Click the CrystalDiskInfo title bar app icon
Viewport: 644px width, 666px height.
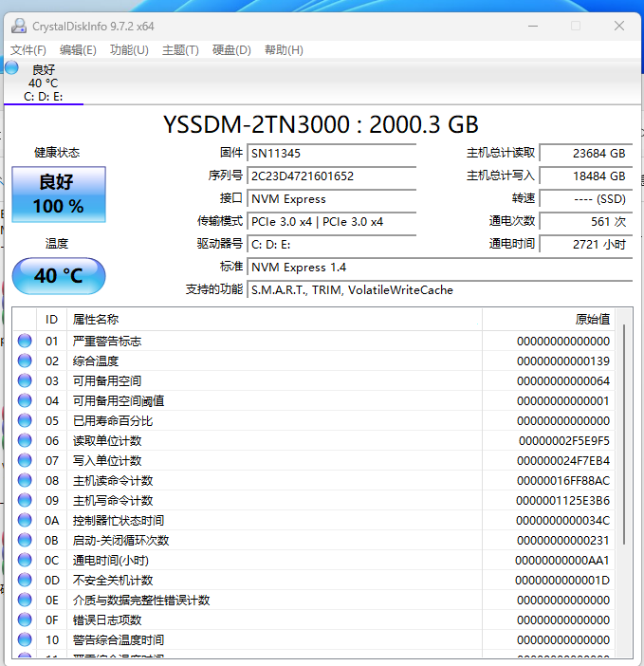19,26
